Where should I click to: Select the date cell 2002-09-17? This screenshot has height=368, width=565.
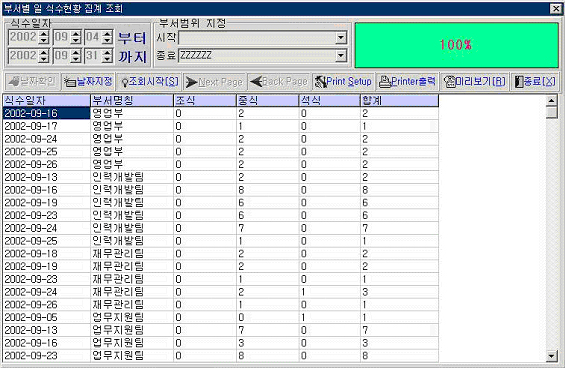coord(46,126)
